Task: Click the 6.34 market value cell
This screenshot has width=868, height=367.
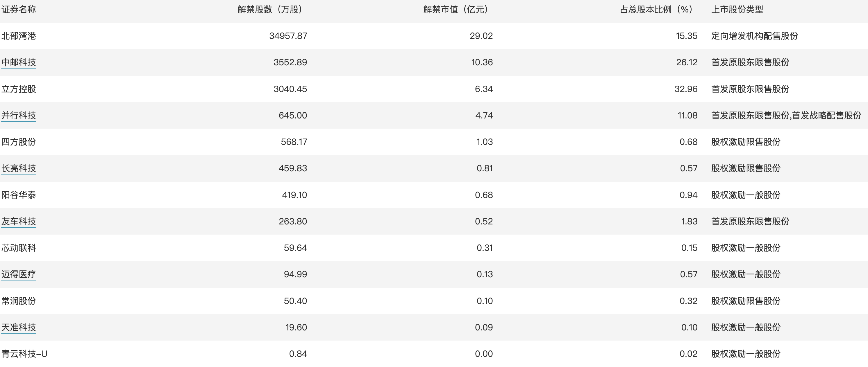Action: coord(484,89)
